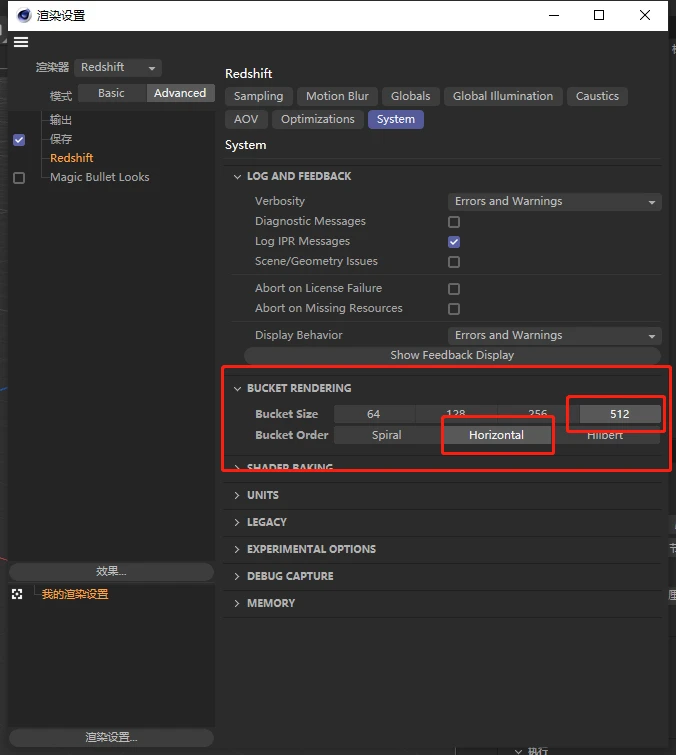The height and width of the screenshot is (755, 676).
Task: Open the hamburger menu icon
Action: pos(21,42)
